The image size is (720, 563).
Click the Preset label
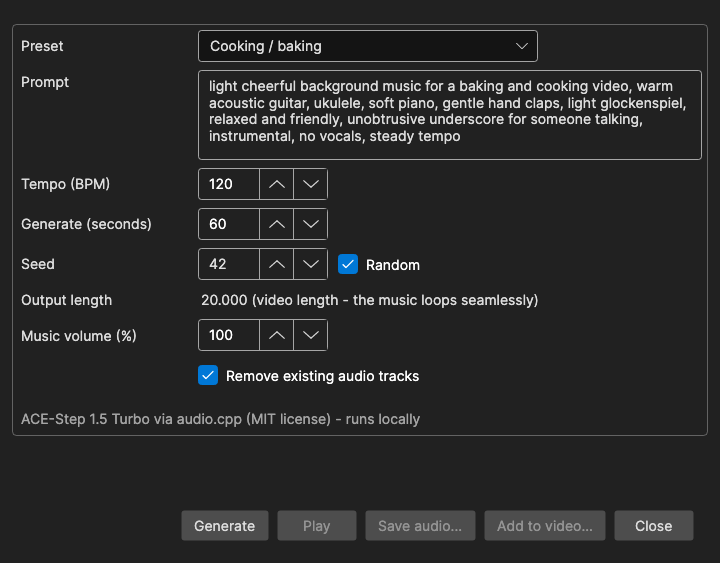coord(42,46)
